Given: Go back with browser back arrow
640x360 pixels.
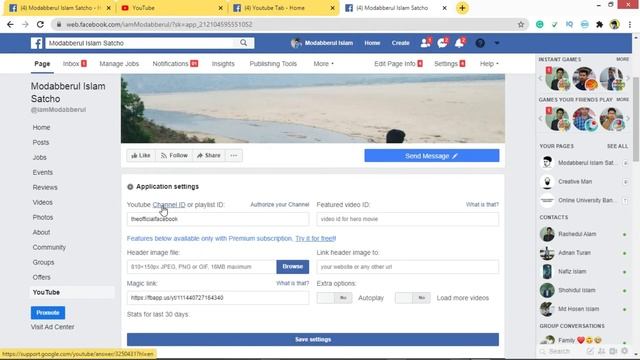Looking at the screenshot, I should tap(10, 24).
